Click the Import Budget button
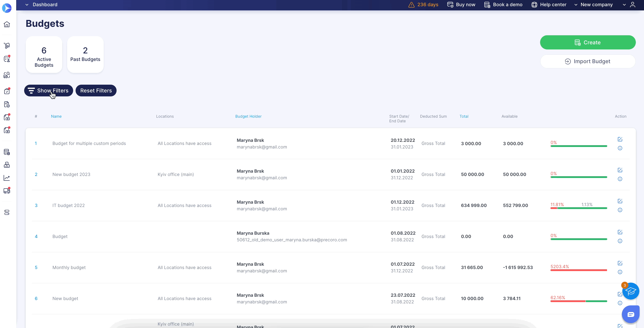The image size is (644, 328). coord(588,61)
